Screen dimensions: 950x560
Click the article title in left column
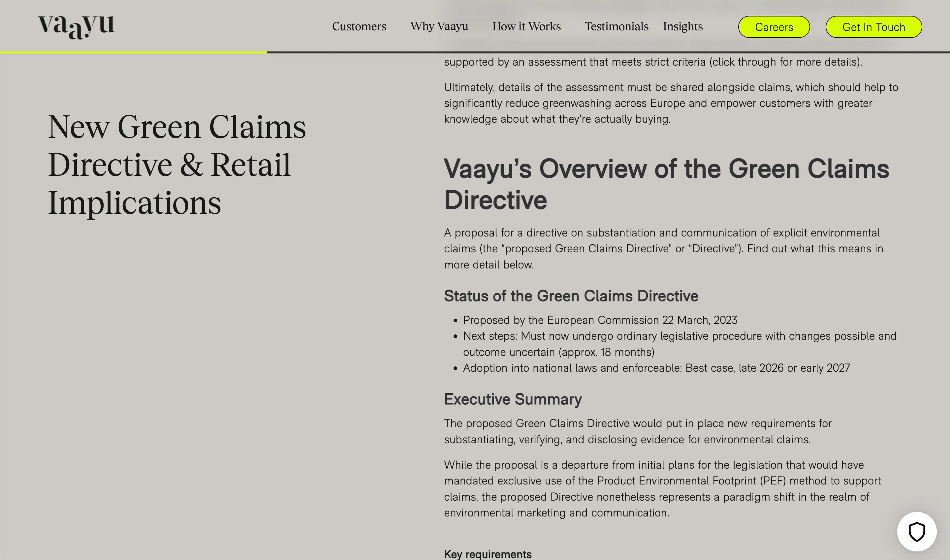click(176, 165)
